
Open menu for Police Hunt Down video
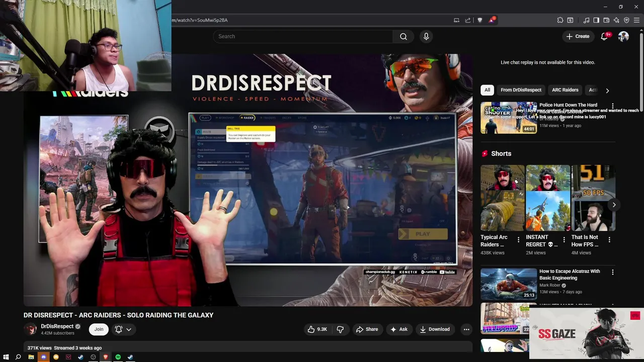612,106
